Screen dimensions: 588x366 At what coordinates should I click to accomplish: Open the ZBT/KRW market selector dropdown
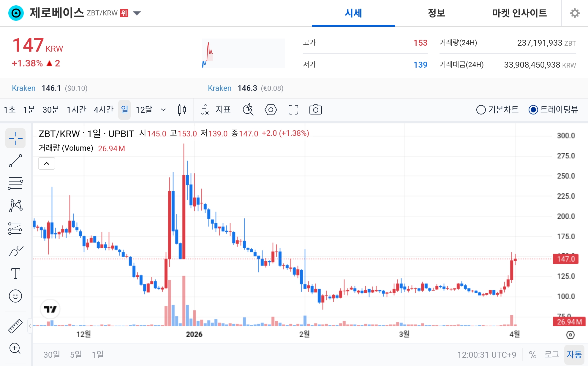(x=137, y=13)
